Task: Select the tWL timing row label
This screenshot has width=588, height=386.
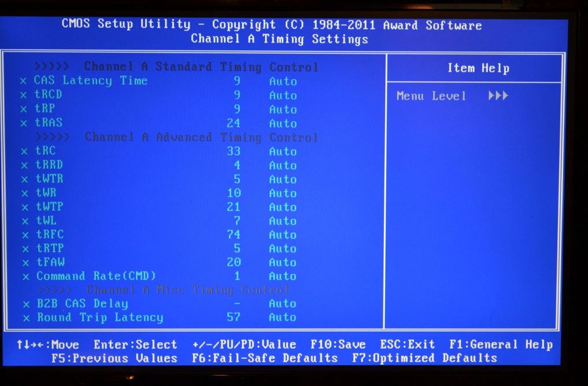Action: coord(46,220)
